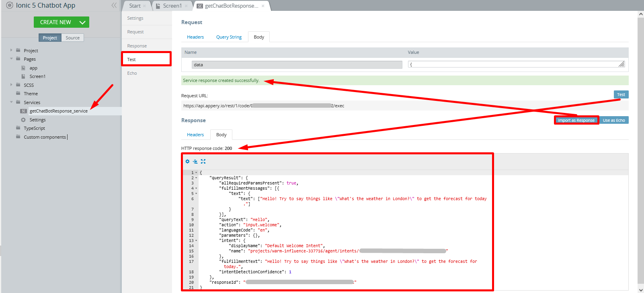Click scrollbar up arrow

point(641,14)
